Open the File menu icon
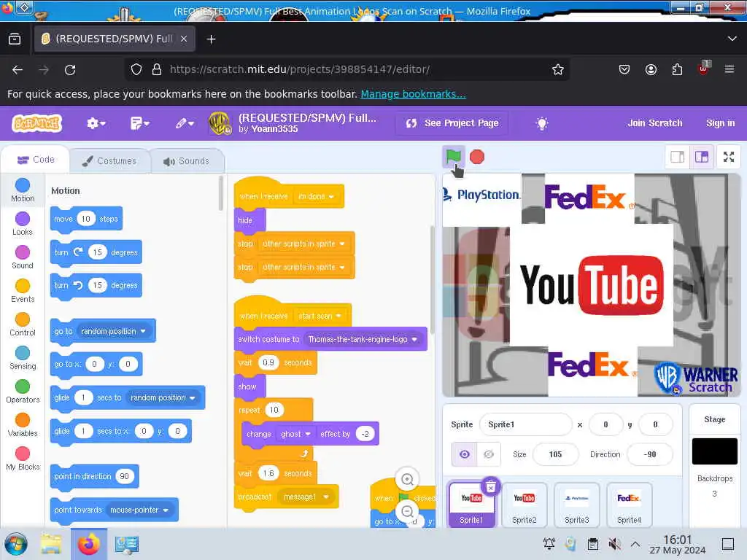 [x=139, y=123]
